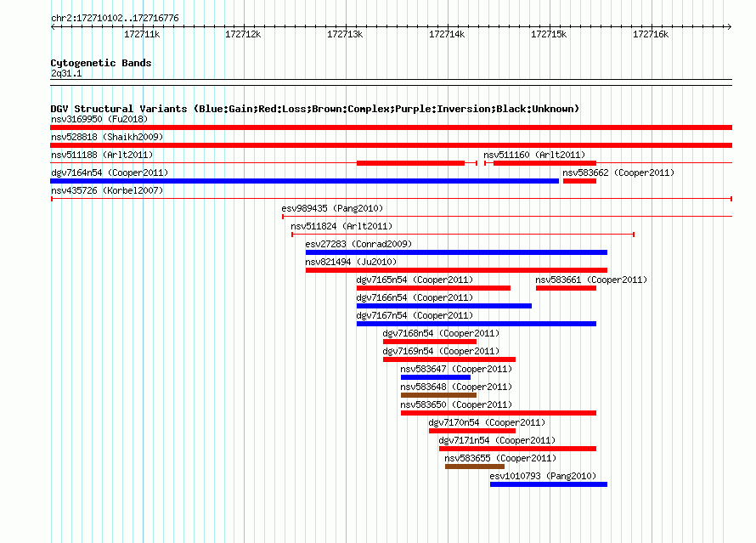The height and width of the screenshot is (543, 756).
Task: Click the nsv3169950 (Fu2018) variant label
Action: pos(99,119)
